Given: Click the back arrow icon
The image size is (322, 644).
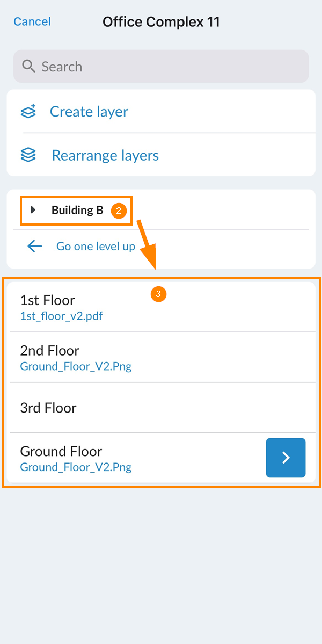Looking at the screenshot, I should 35,247.
